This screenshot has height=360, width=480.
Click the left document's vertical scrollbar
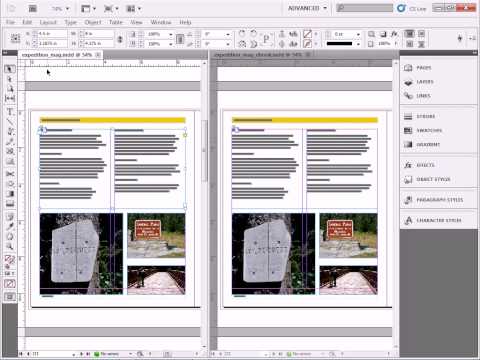point(204,150)
